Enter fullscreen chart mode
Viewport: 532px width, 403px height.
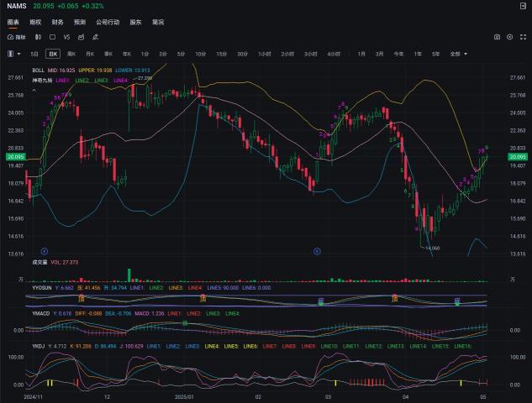(523, 37)
